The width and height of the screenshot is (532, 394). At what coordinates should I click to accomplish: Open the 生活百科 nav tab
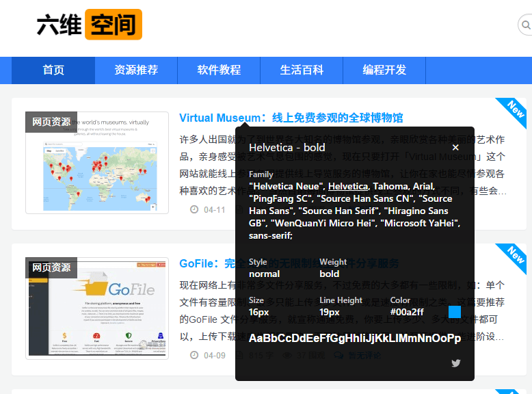tap(302, 70)
